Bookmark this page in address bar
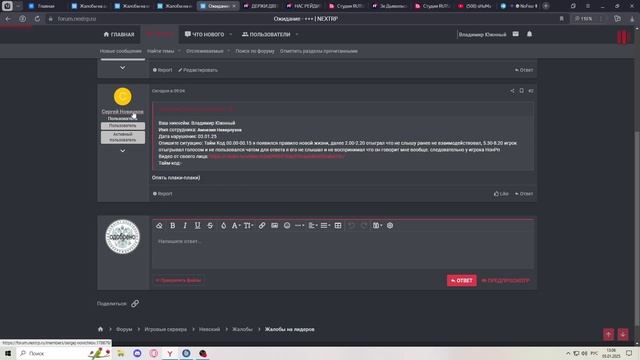The image size is (640, 360). [562, 19]
